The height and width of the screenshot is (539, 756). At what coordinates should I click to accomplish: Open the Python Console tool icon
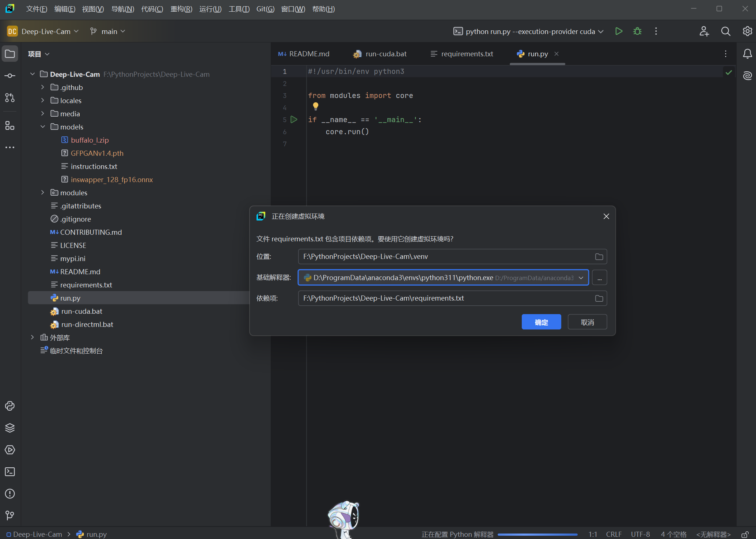[10, 406]
